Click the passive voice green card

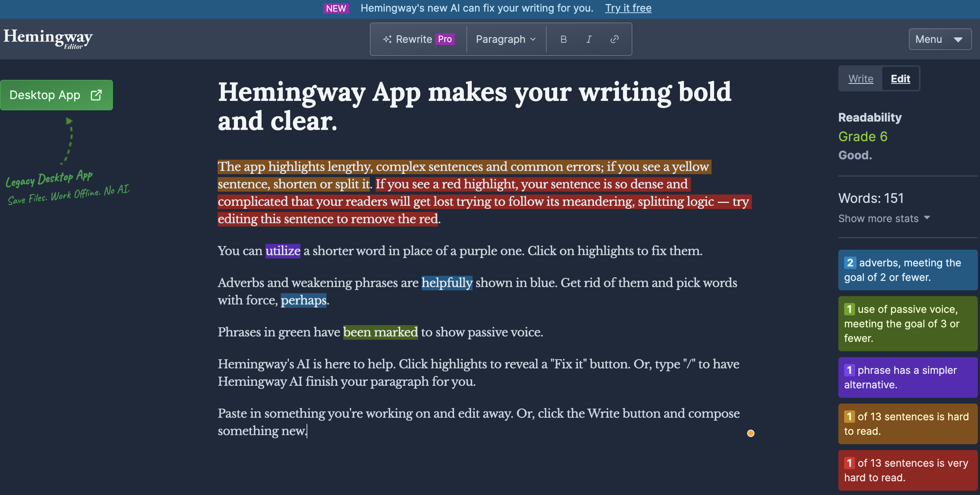908,324
